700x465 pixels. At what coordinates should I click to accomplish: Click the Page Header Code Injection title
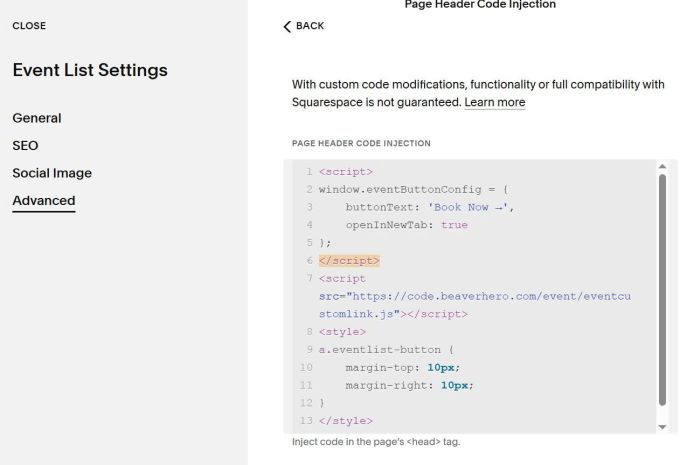tap(480, 4)
